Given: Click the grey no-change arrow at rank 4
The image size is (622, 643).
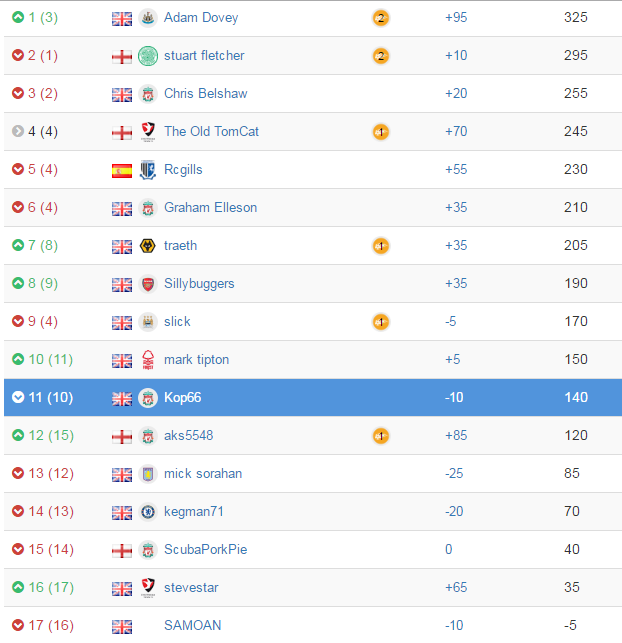Looking at the screenshot, I should (x=18, y=131).
